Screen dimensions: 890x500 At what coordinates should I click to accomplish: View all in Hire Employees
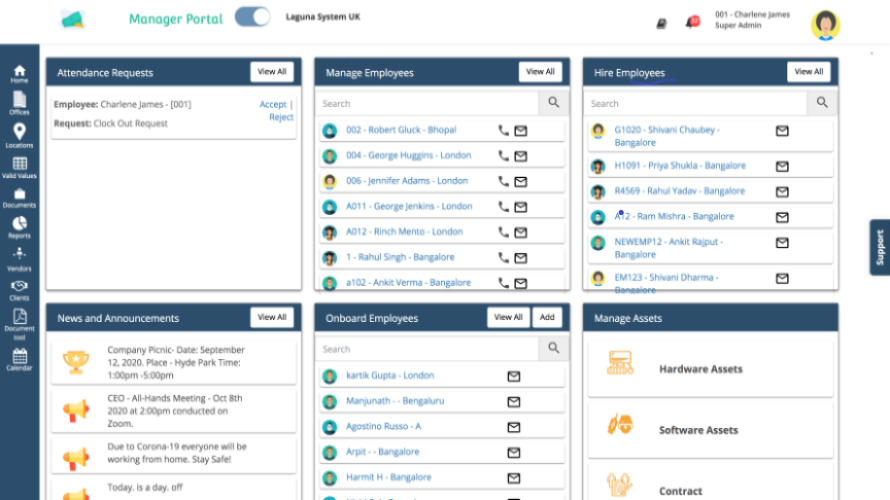coord(809,72)
